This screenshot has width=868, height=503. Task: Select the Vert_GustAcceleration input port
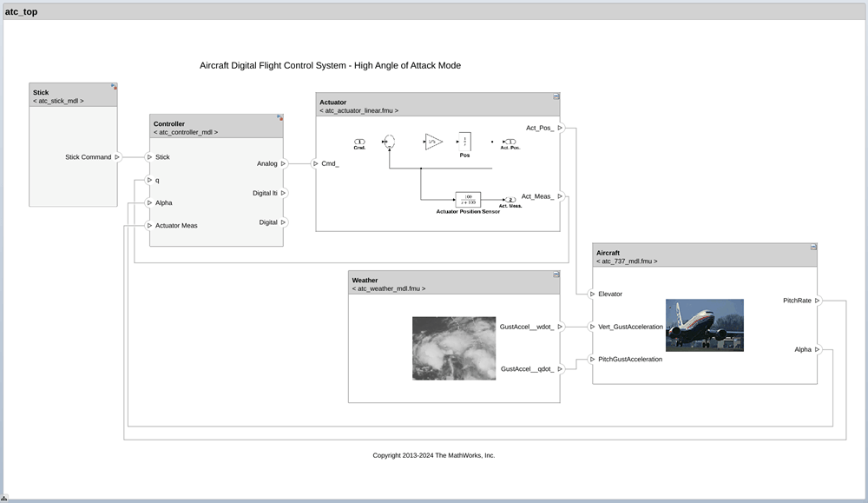pyautogui.click(x=592, y=327)
